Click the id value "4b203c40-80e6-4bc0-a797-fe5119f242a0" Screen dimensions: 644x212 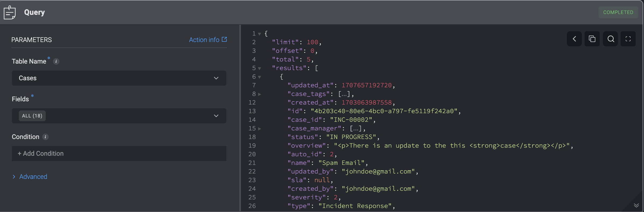(x=384, y=111)
